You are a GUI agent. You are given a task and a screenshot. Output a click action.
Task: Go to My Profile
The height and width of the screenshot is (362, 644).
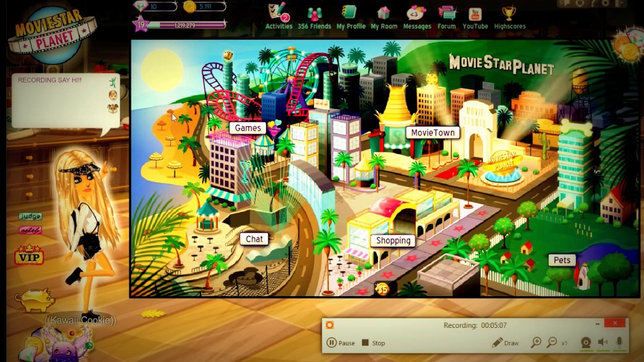pos(351,17)
